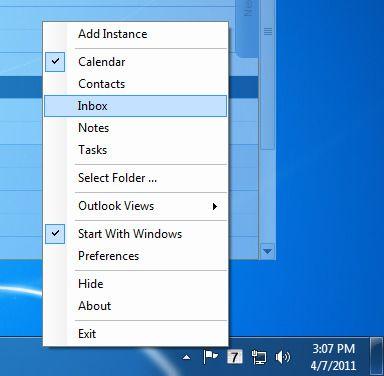The width and height of the screenshot is (384, 376).
Task: Click the volume speaker tray icon
Action: [283, 357]
